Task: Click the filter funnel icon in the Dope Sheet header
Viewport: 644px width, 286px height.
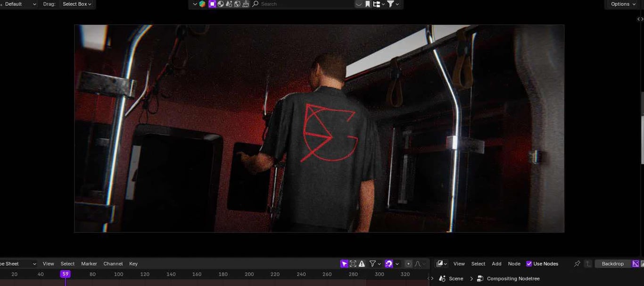Action: (373, 263)
